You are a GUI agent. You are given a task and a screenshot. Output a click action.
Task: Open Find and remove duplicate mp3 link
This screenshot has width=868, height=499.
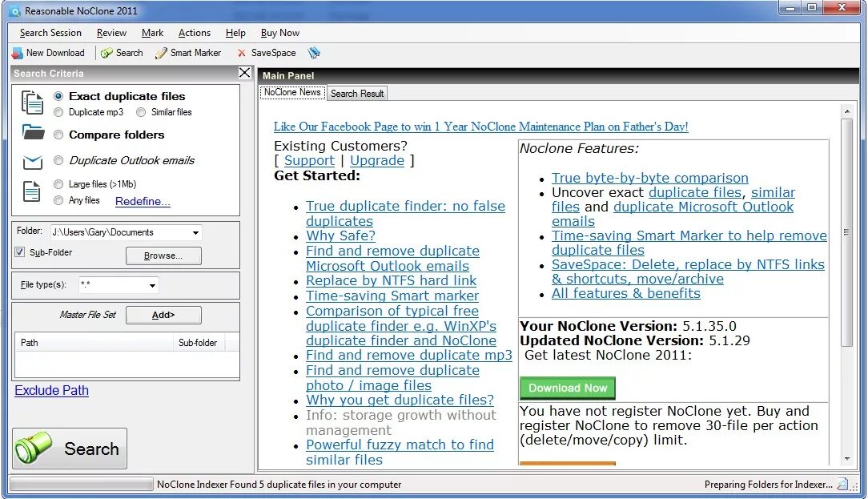[409, 355]
